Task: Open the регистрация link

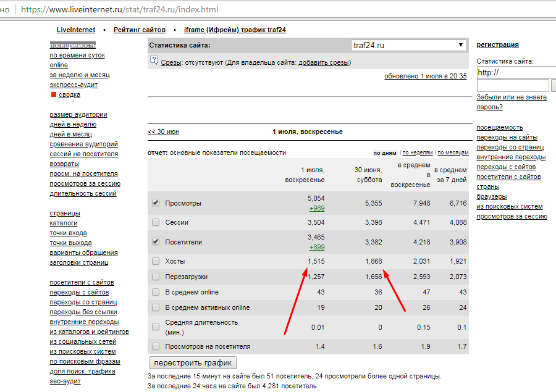Action: [497, 44]
